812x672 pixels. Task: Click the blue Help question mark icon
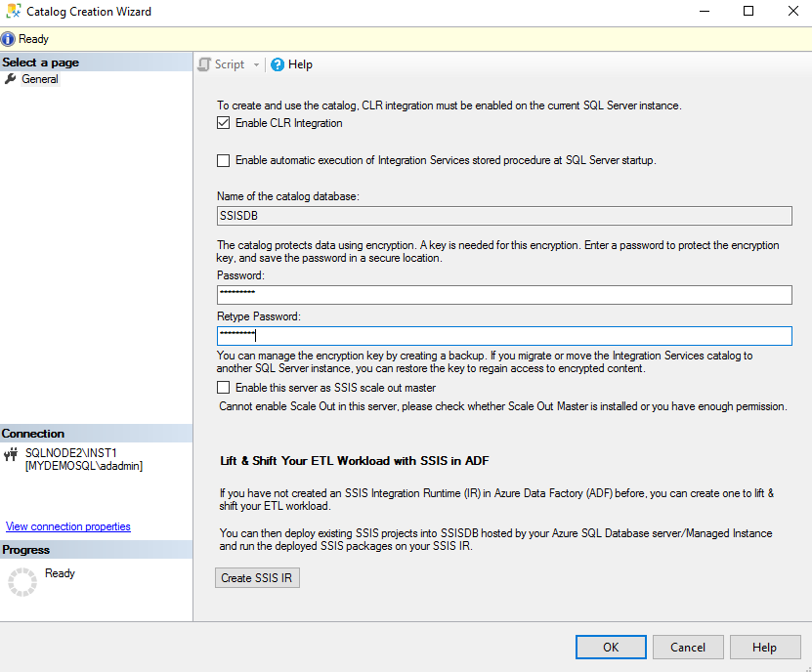[x=278, y=64]
